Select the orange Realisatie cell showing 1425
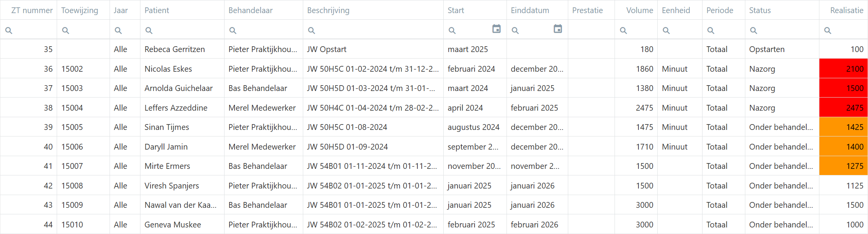Image resolution: width=868 pixels, height=234 pixels. click(843, 127)
